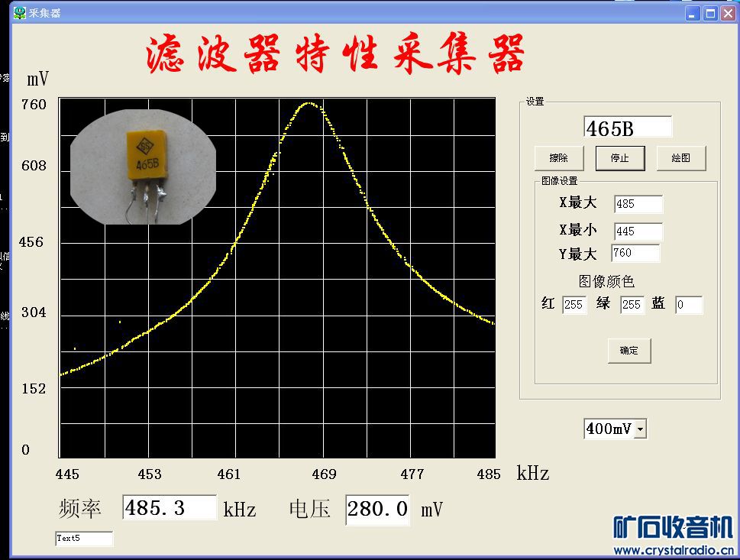
Task: Click the Text5 text box
Action: click(x=84, y=539)
